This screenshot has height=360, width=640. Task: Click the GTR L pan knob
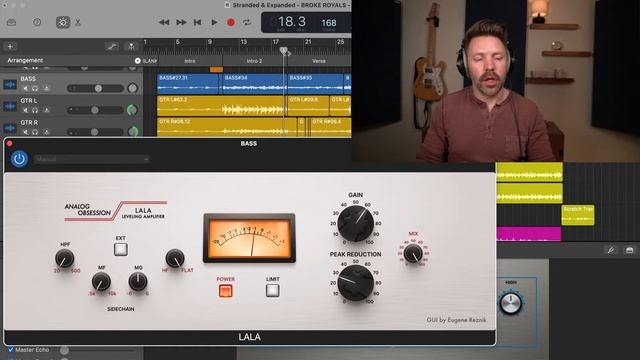pos(132,110)
